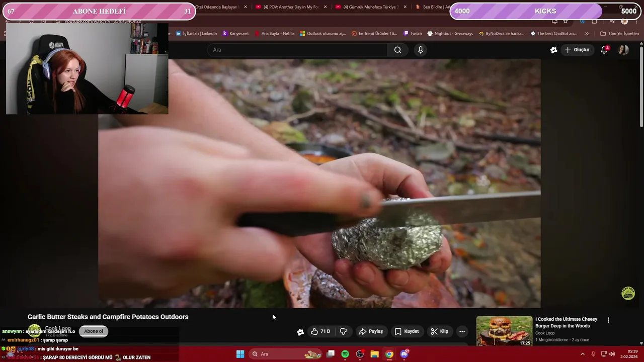Like the video with thumbs up
Image resolution: width=644 pixels, height=362 pixels.
pyautogui.click(x=320, y=331)
